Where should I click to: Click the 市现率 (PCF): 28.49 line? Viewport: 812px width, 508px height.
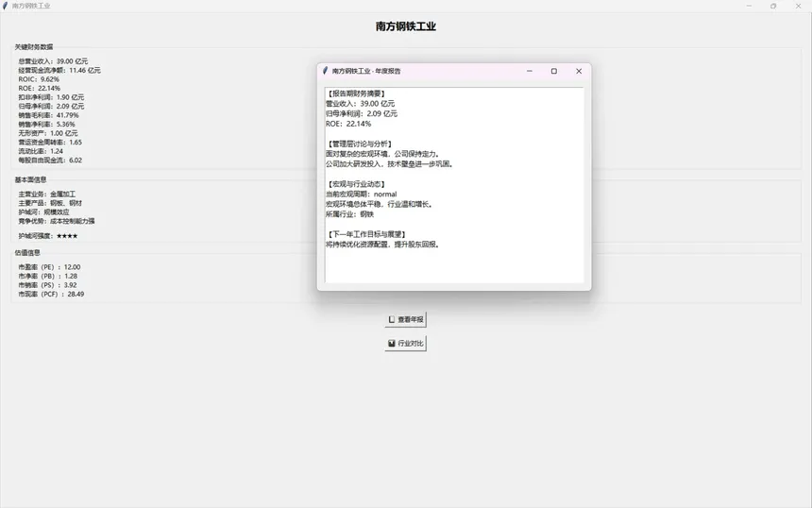click(x=51, y=295)
